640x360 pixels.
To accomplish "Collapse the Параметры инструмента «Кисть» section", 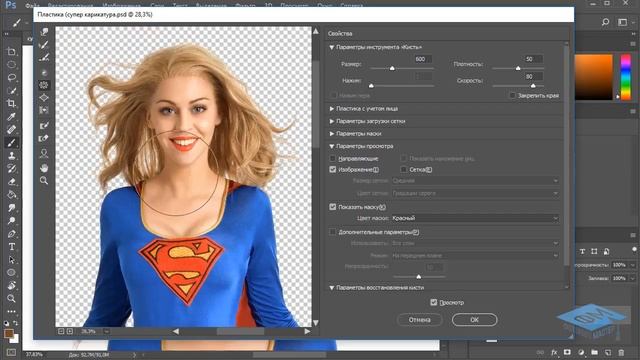I will tap(331, 48).
